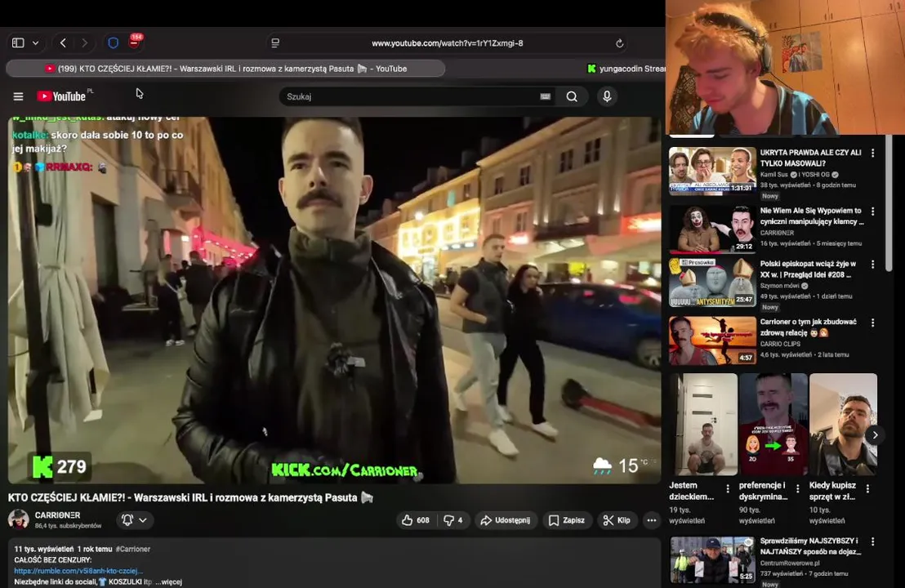Open the red ad-blocker extension icon

135,42
